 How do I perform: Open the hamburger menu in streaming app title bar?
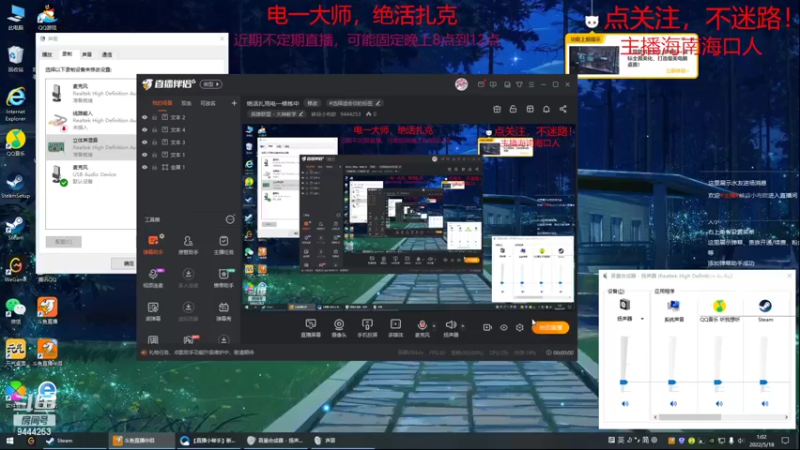click(531, 84)
